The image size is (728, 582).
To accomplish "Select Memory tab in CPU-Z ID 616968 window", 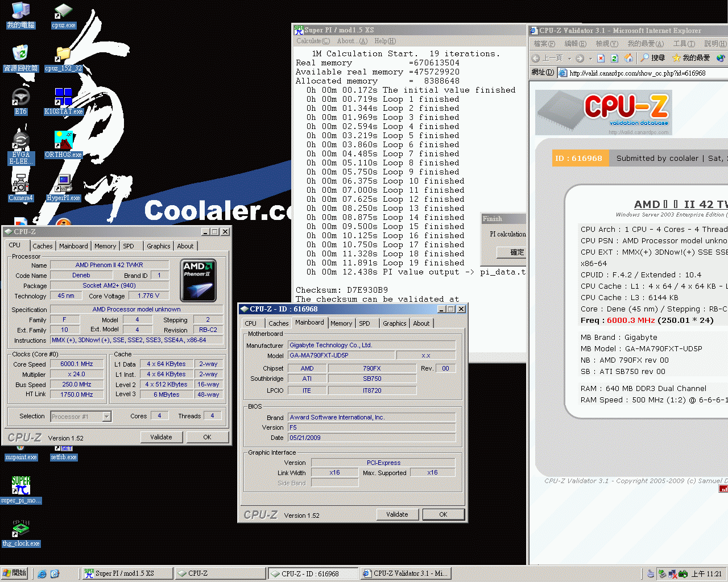I will tap(341, 323).
